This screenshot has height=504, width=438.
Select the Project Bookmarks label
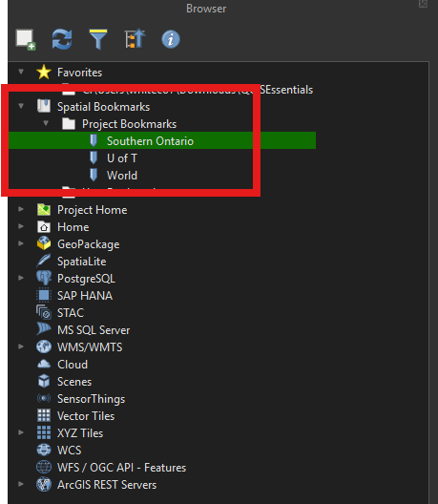(x=129, y=124)
